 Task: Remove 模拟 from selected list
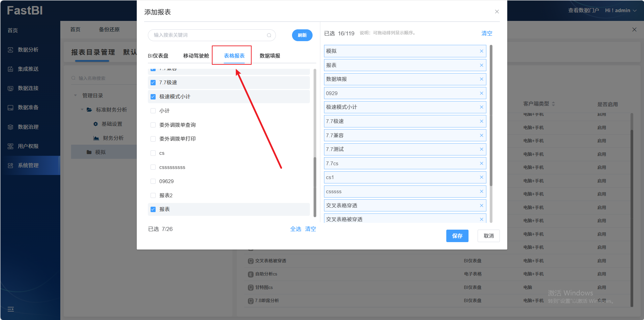click(x=481, y=51)
